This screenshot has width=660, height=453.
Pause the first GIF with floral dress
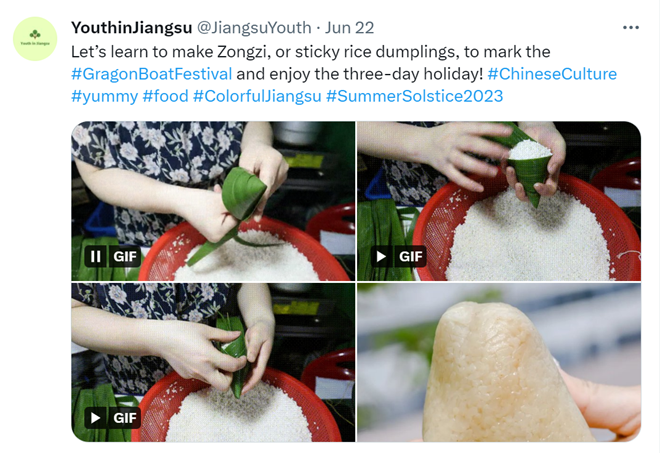click(x=96, y=256)
